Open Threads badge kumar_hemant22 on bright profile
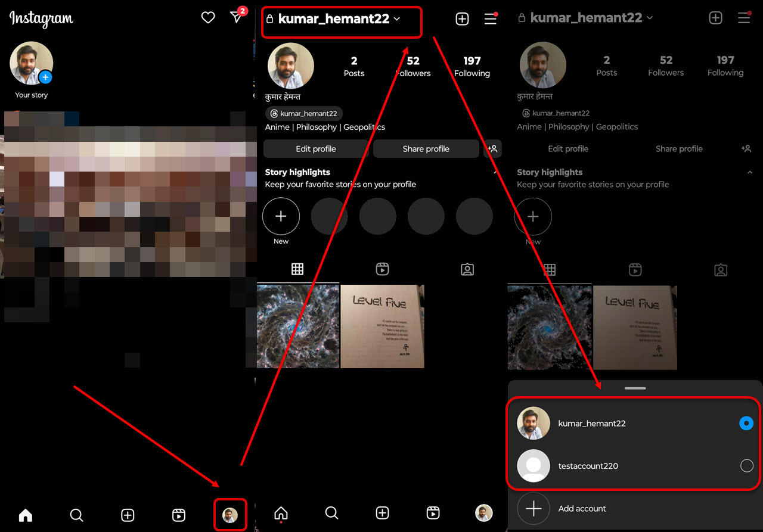The height and width of the screenshot is (532, 763). coord(304,113)
